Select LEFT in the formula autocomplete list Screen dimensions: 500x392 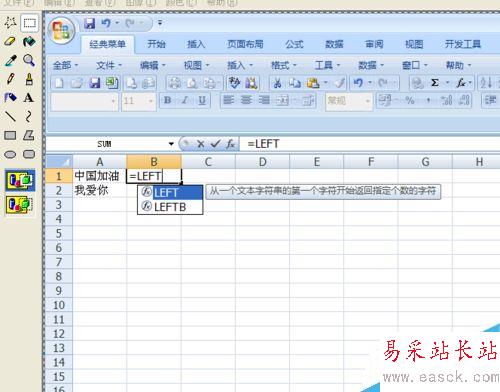[170, 192]
